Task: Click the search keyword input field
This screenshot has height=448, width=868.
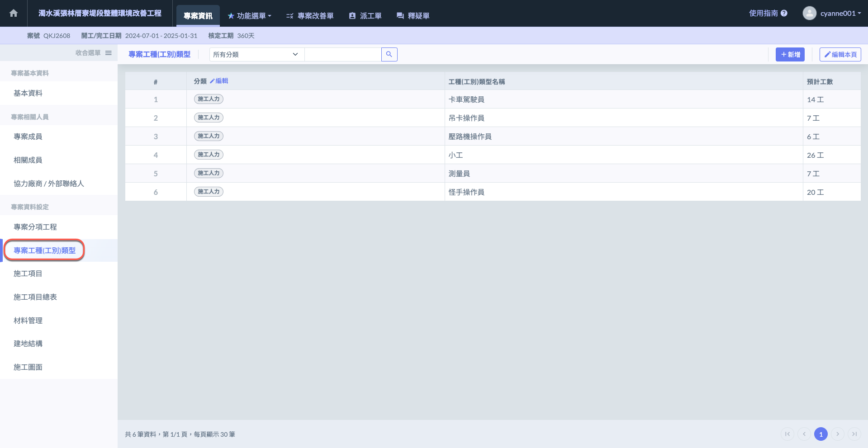Action: coord(343,54)
